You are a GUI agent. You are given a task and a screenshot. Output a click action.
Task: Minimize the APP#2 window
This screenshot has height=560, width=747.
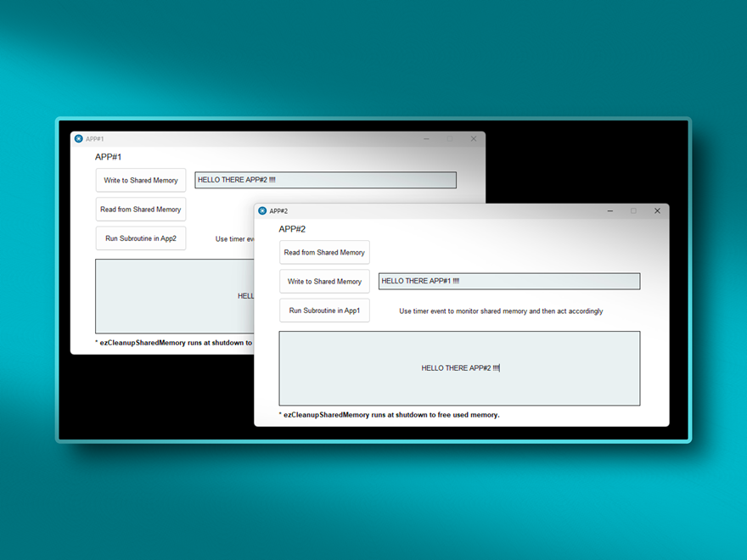609,211
